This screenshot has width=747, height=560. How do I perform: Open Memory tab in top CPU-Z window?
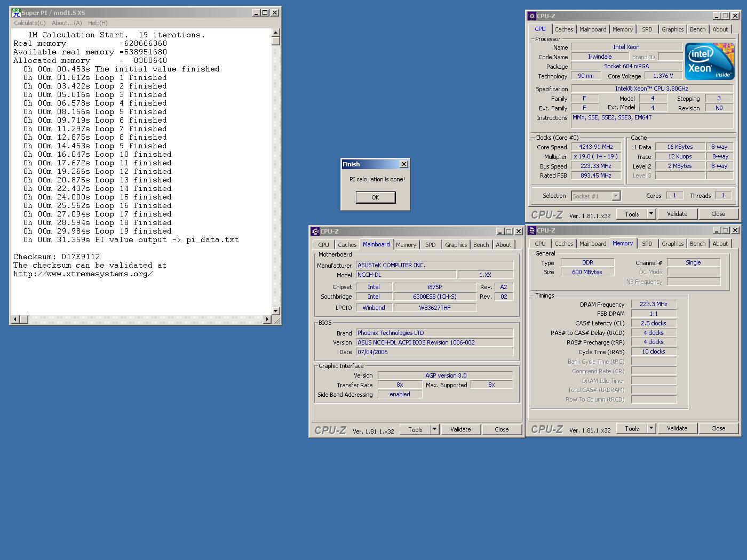(623, 29)
